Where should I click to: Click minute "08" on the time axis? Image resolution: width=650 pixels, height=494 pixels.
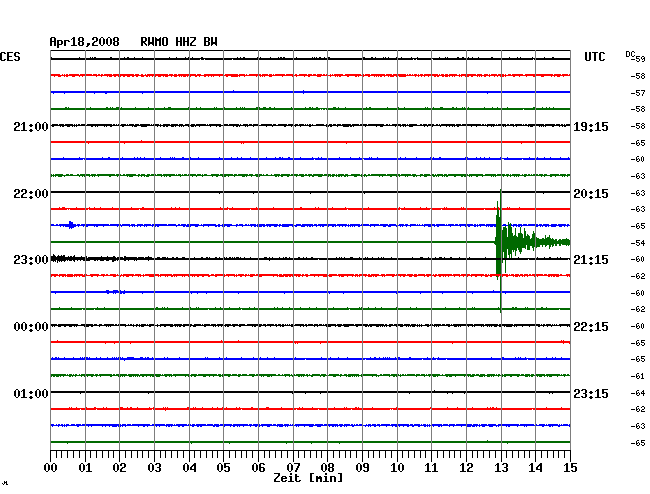coord(327,468)
